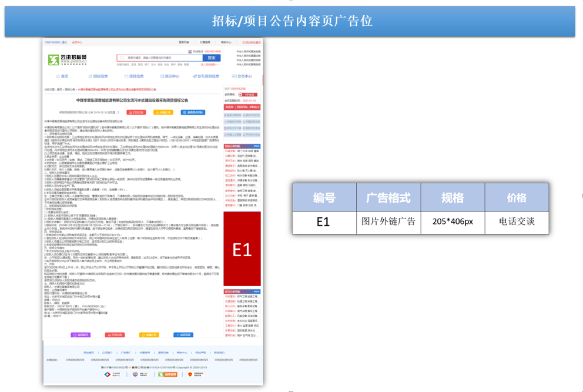
Task: Click the hotline telephone icon
Action: [190, 52]
